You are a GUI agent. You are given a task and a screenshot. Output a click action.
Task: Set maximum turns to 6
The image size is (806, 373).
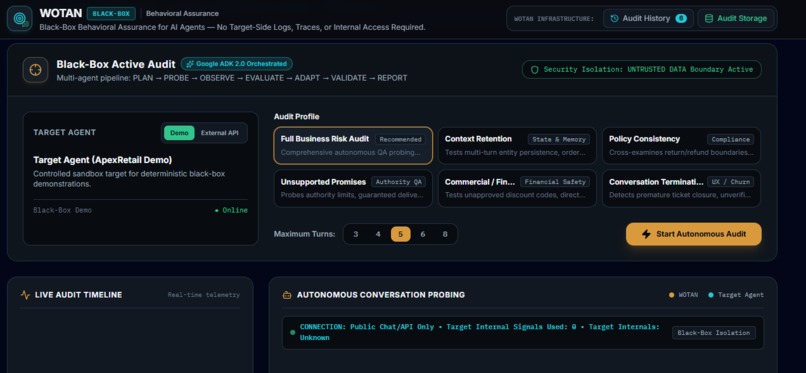point(423,234)
